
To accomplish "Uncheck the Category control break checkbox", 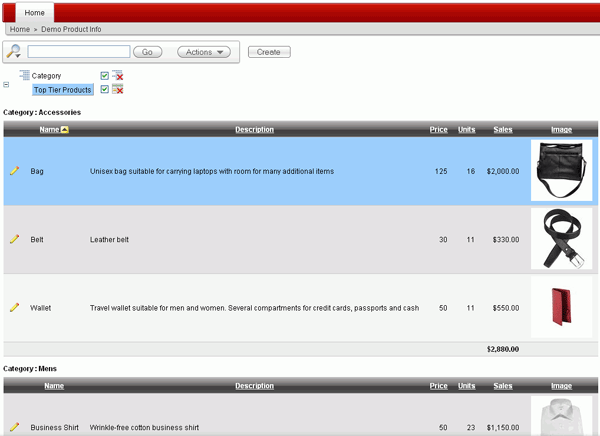I will (x=104, y=75).
